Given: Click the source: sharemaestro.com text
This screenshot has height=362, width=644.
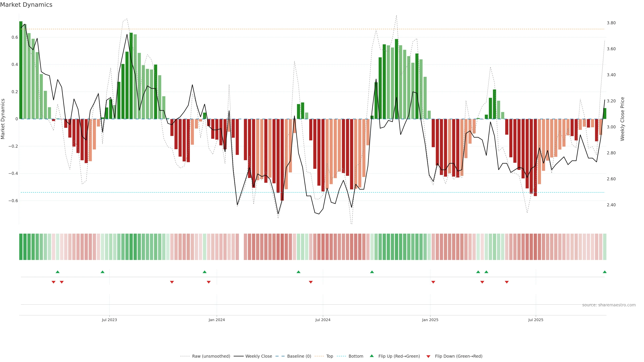Looking at the screenshot, I should click(x=609, y=305).
